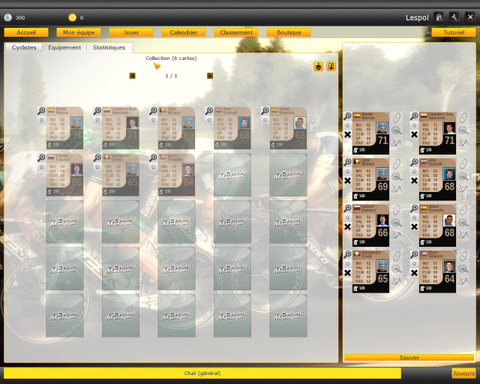Go to next collection page arrow

210,76
